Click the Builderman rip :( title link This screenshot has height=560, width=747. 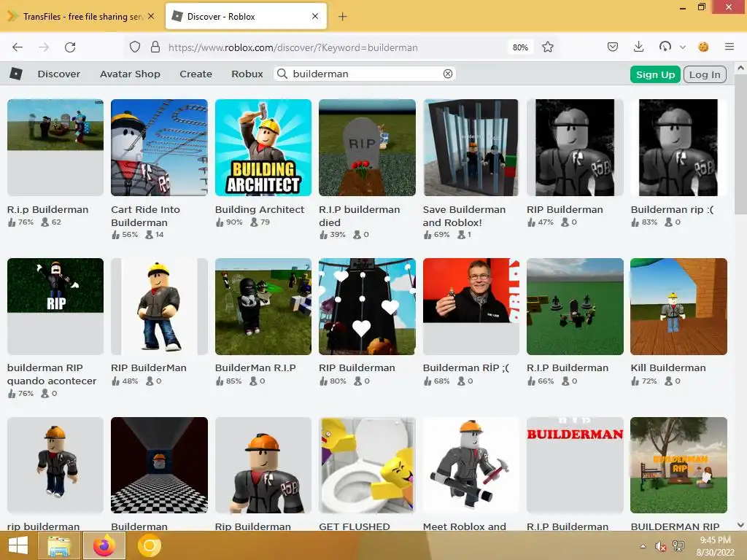coord(672,209)
